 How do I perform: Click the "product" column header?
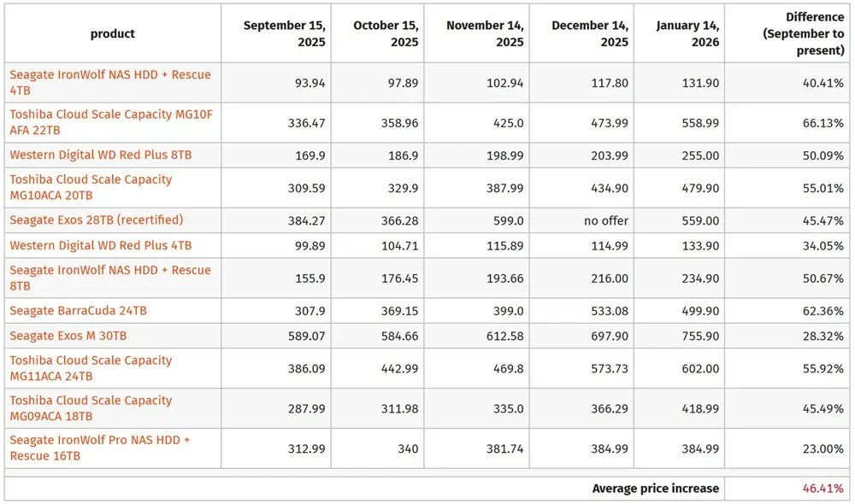(113, 34)
